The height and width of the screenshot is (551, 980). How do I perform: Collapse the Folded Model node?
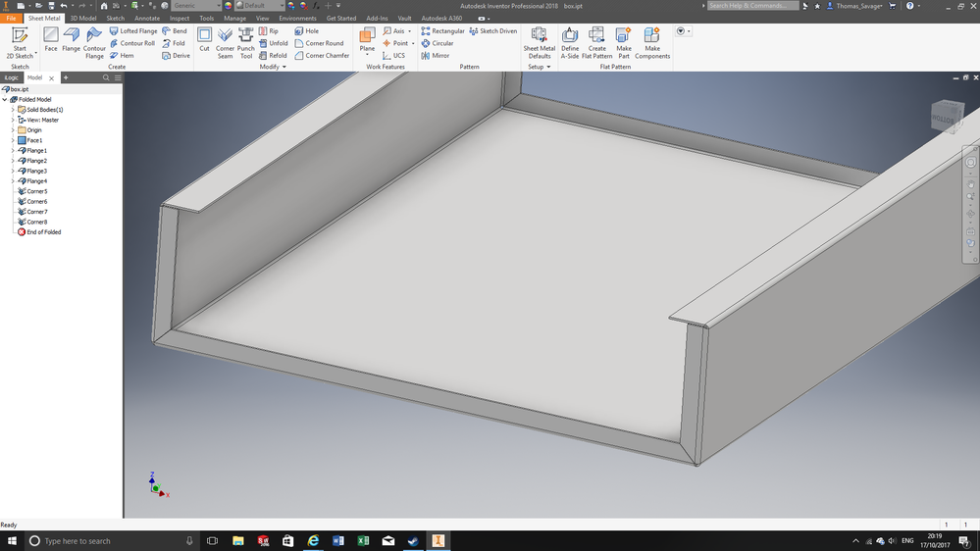point(5,99)
